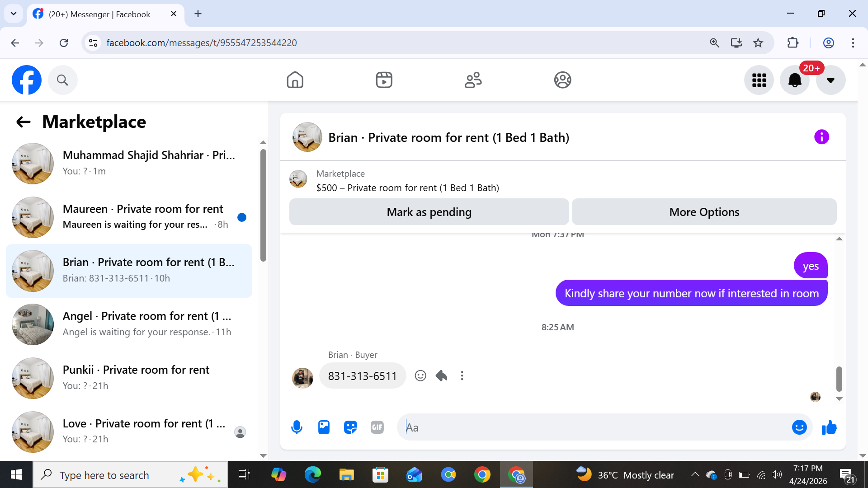The width and height of the screenshot is (868, 488).
Task: Open Task View on the taskbar
Action: pos(244,475)
